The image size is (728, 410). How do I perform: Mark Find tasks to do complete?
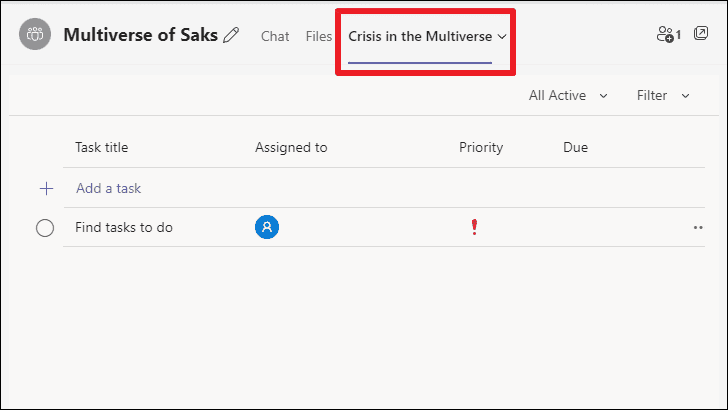point(45,228)
